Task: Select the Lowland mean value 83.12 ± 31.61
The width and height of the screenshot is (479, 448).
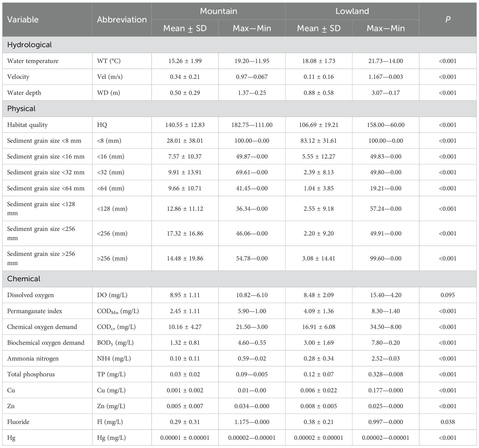Action: click(x=319, y=141)
